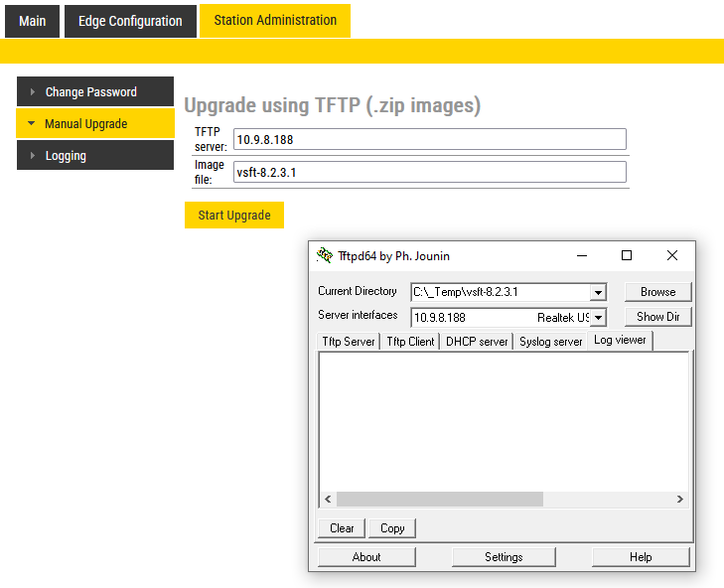Expand the Change Password sidebar item
Viewport: 724px width, 588px height.
[90, 92]
